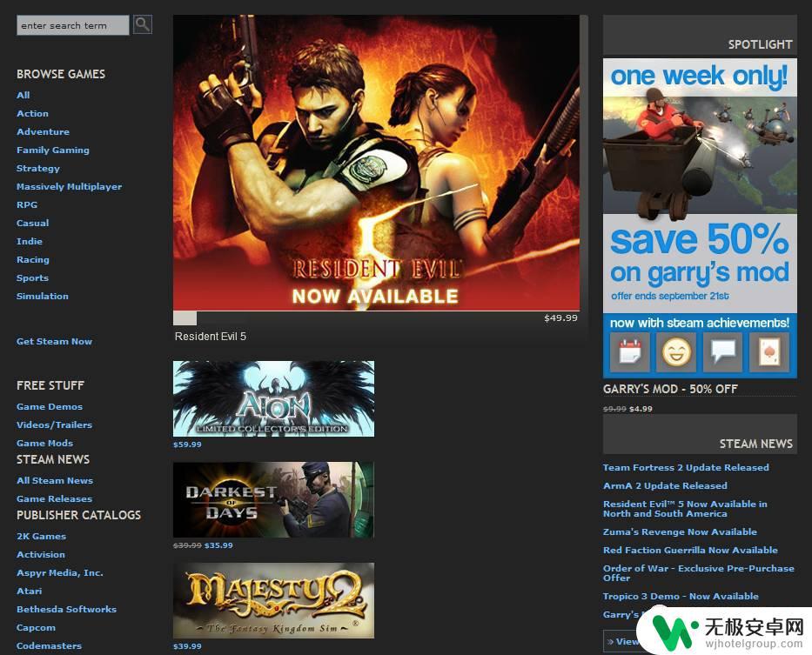The width and height of the screenshot is (812, 655).
Task: Read Team Fortress 2 Update Released news
Action: [686, 468]
